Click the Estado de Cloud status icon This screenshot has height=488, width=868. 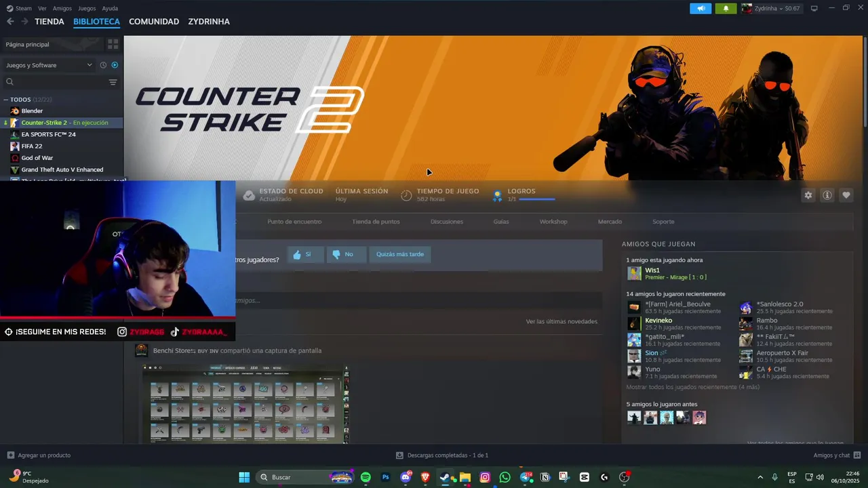click(x=249, y=195)
